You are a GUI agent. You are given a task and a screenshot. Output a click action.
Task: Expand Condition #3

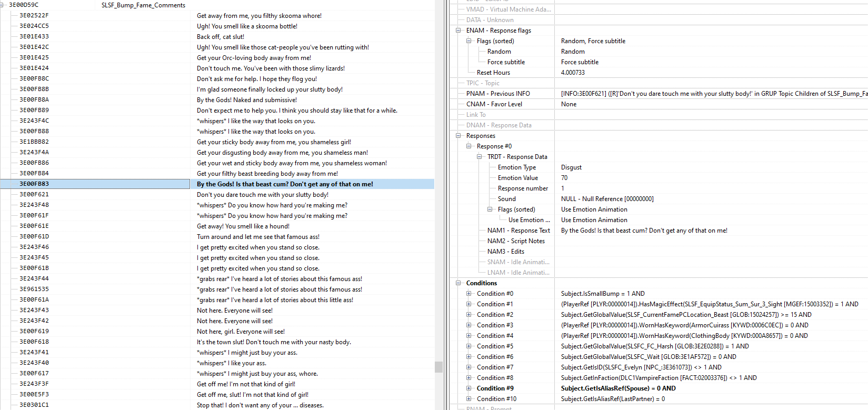tap(469, 325)
